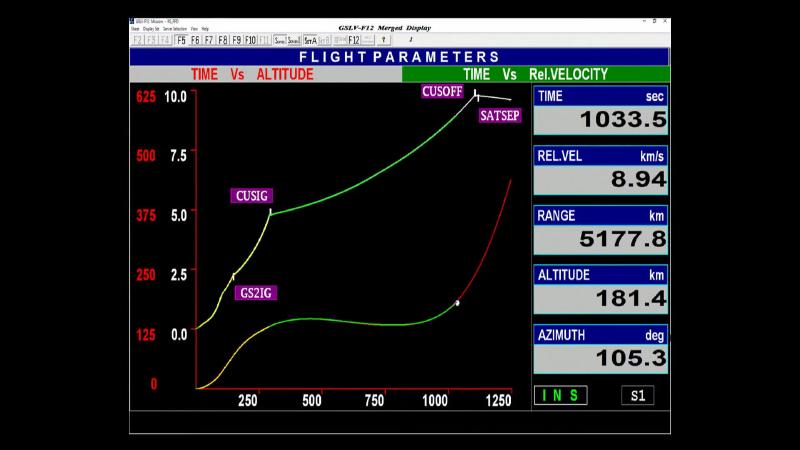Select the F12 display toolbar button
Viewport: 800px width, 450px height.
click(x=354, y=40)
